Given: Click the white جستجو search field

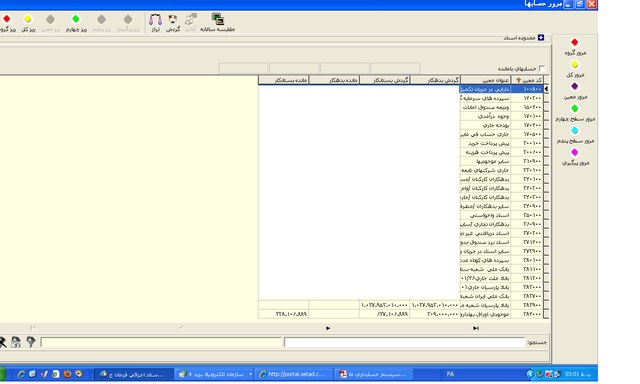Looking at the screenshot, I should click(404, 342).
